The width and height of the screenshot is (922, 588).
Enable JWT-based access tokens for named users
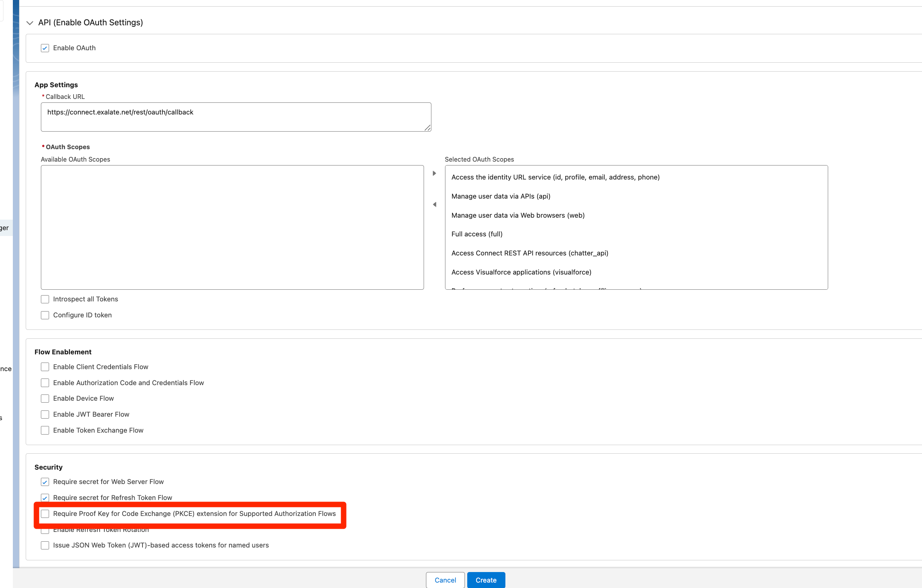45,545
